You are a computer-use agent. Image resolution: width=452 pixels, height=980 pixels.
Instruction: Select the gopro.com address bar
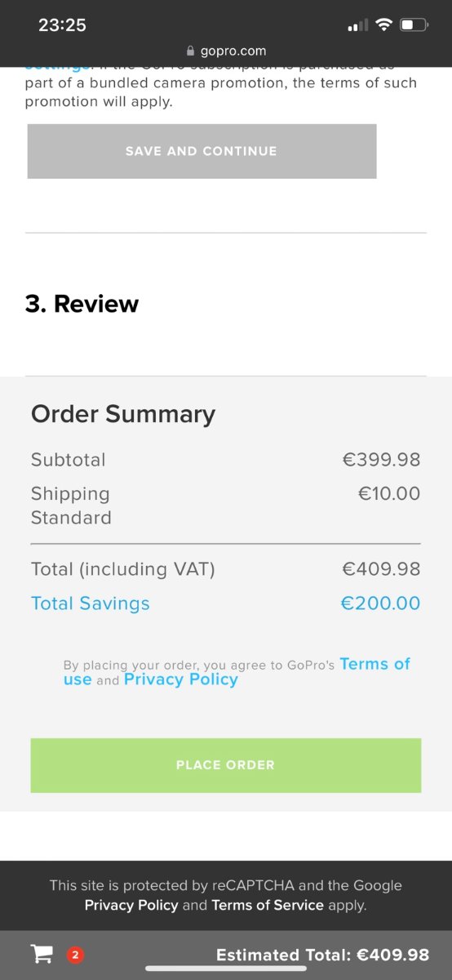tap(226, 51)
